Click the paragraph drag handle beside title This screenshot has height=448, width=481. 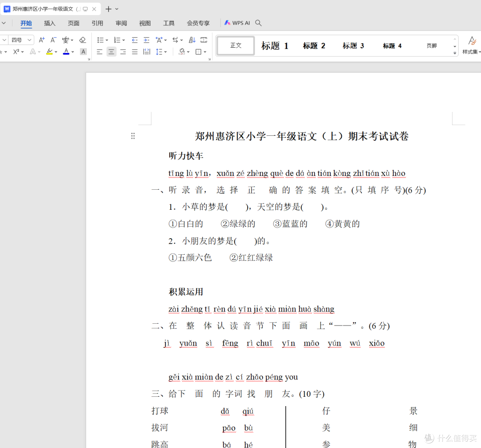[x=133, y=136]
